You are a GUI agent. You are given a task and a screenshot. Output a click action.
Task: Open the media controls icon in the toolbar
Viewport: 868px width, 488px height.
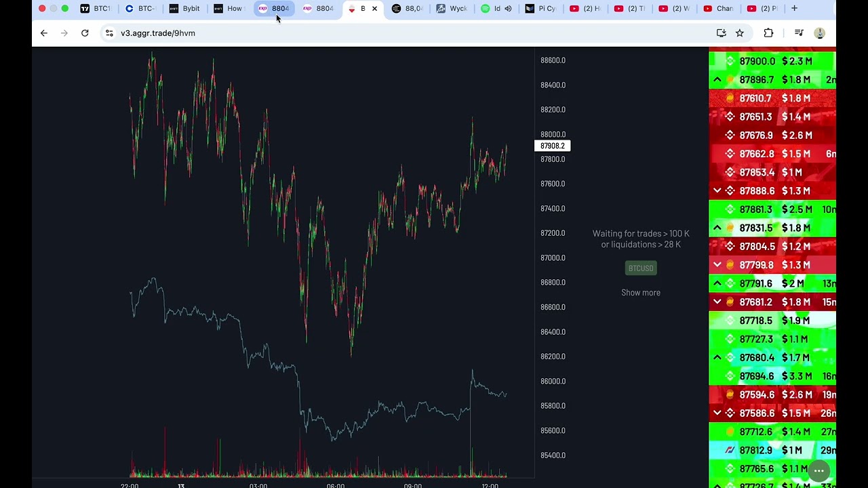[799, 33]
